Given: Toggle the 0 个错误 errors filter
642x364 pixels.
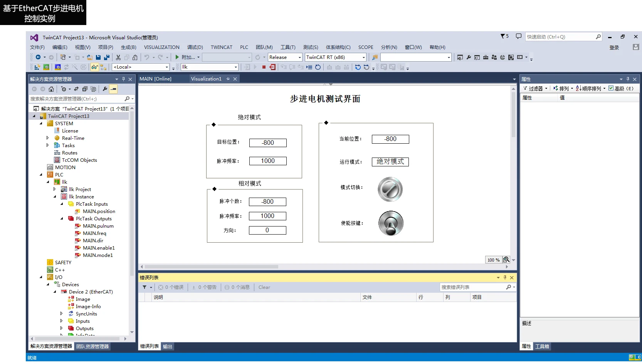Looking at the screenshot, I should pos(171,287).
